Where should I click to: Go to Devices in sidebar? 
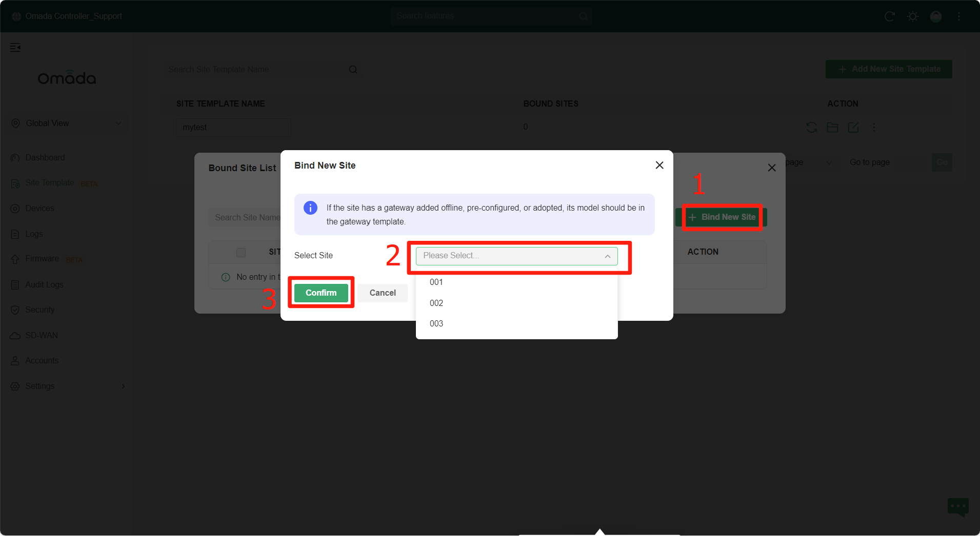click(39, 209)
